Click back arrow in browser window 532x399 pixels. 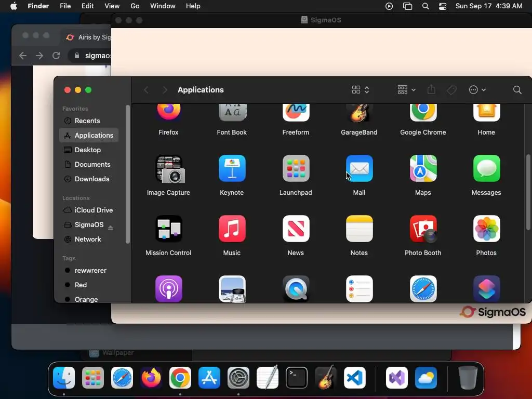[x=23, y=55]
